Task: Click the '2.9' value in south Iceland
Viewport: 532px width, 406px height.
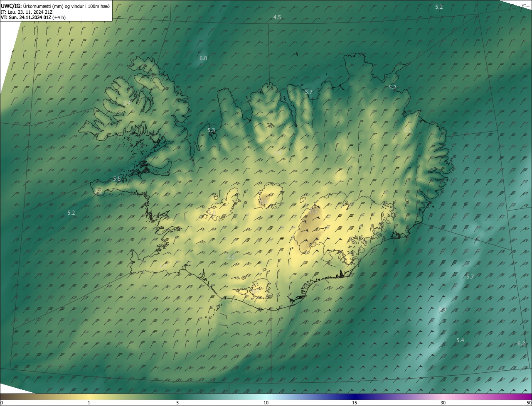Action: [231, 257]
